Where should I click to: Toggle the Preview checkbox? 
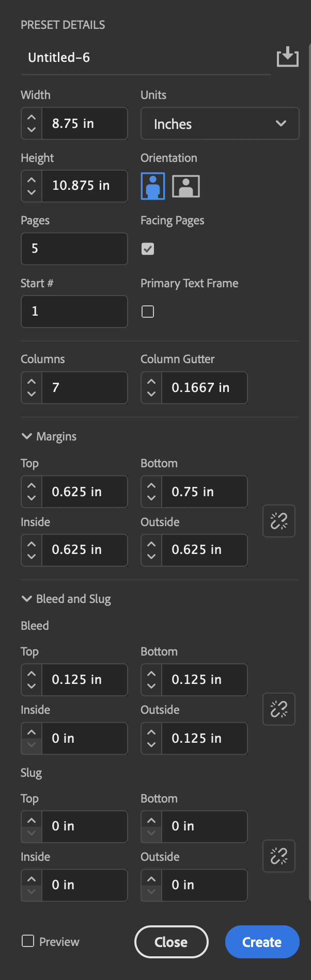click(28, 941)
